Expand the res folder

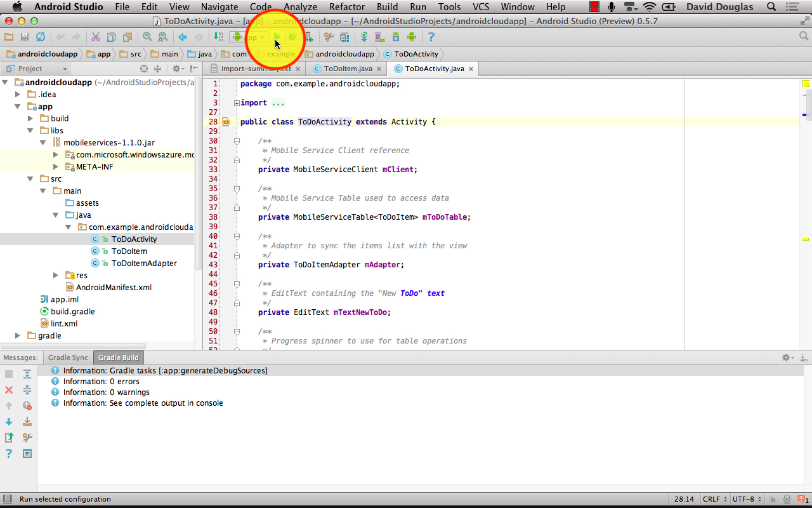coord(56,275)
